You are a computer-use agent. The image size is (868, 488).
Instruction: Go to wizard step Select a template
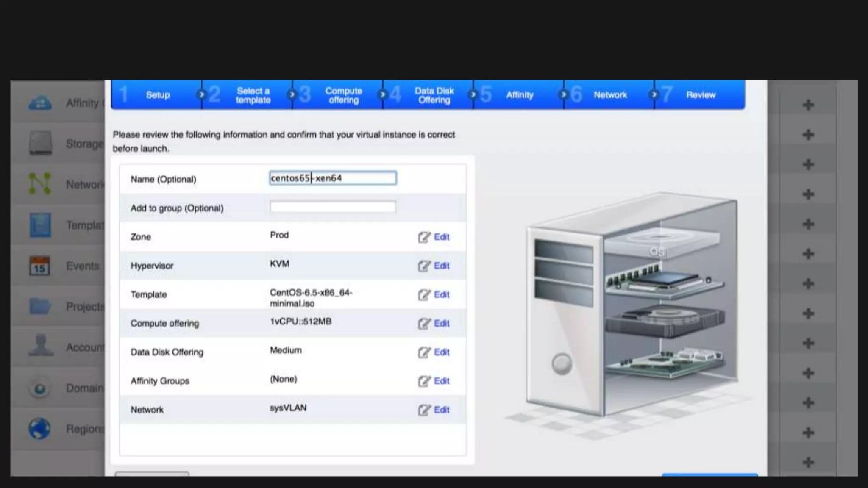[x=253, y=95]
